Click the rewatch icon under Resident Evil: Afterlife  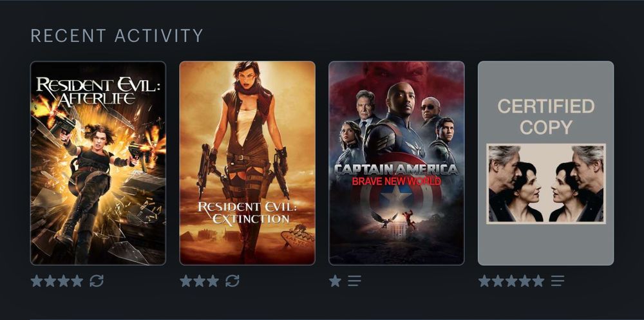(97, 281)
